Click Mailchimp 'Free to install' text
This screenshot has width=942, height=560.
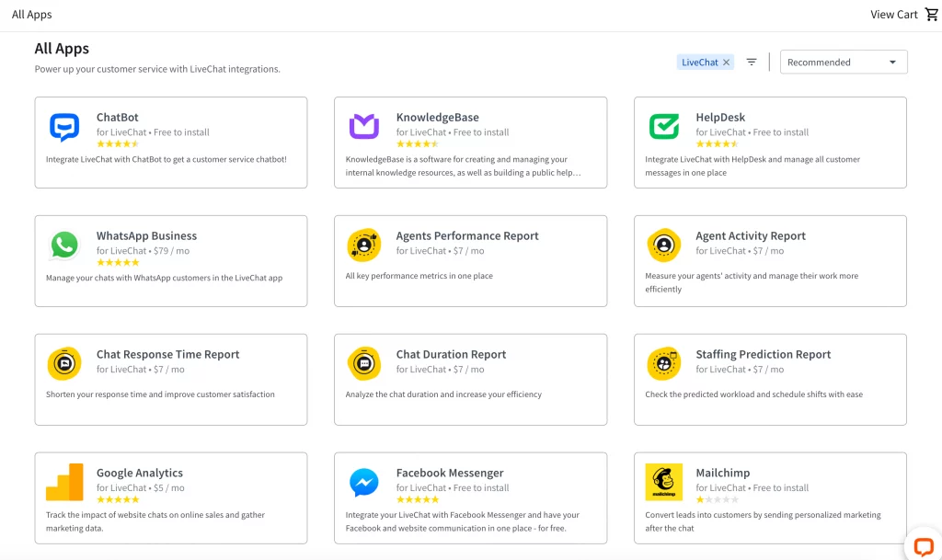(x=780, y=488)
